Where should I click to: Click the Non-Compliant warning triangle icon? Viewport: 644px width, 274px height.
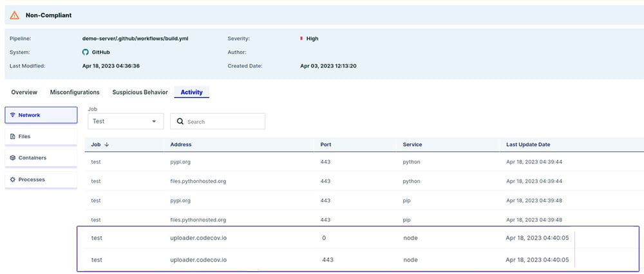point(14,15)
